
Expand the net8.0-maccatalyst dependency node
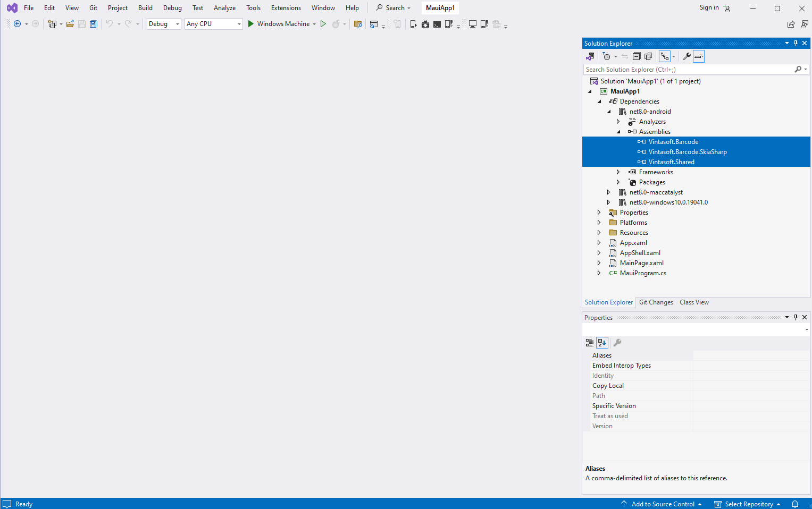[609, 192]
